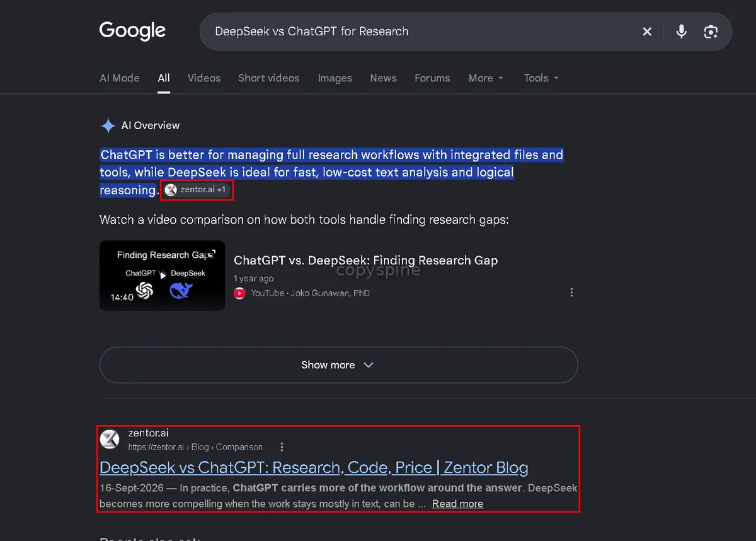Open the zentor.ai +1 source chip

pyautogui.click(x=197, y=190)
